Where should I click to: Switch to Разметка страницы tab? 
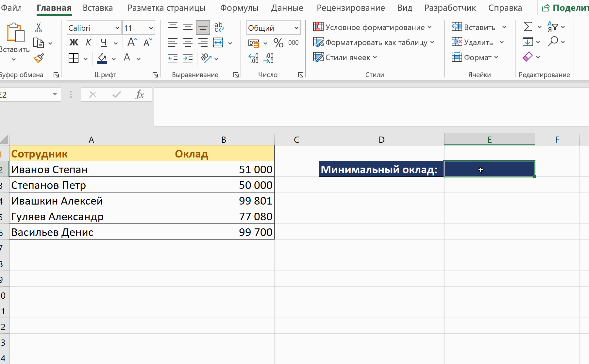(x=166, y=8)
